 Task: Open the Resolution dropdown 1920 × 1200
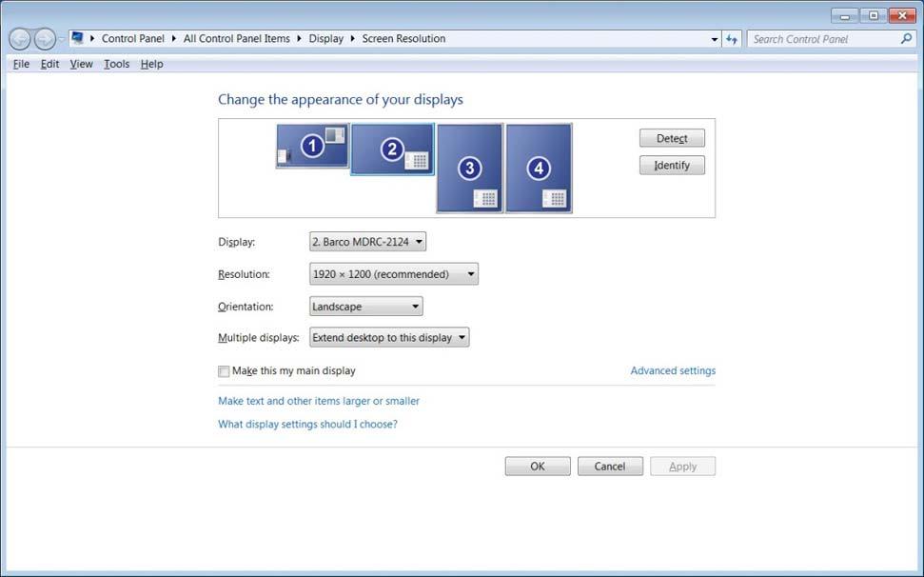click(394, 274)
